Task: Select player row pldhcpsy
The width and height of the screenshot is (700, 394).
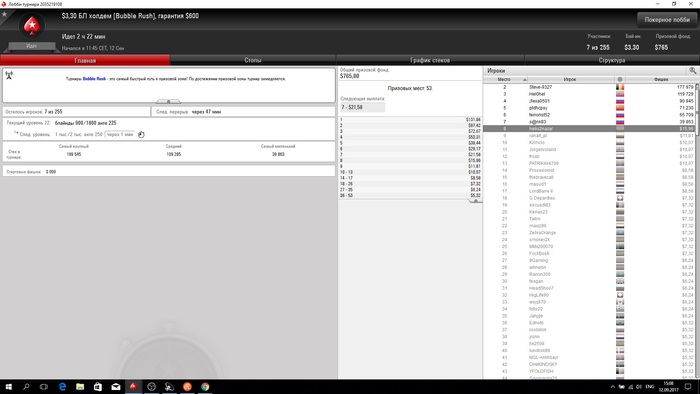Action: [589, 108]
